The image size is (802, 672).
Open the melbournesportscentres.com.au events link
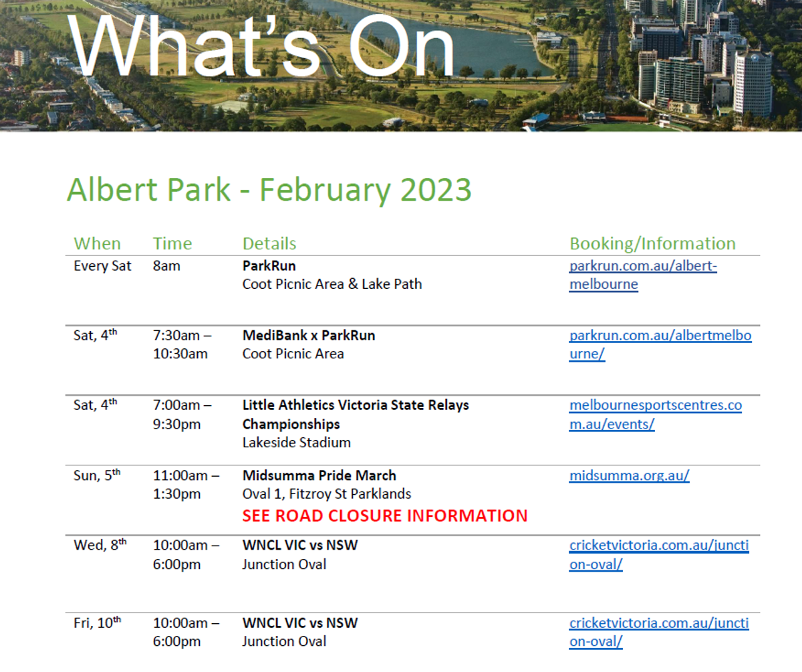point(655,405)
